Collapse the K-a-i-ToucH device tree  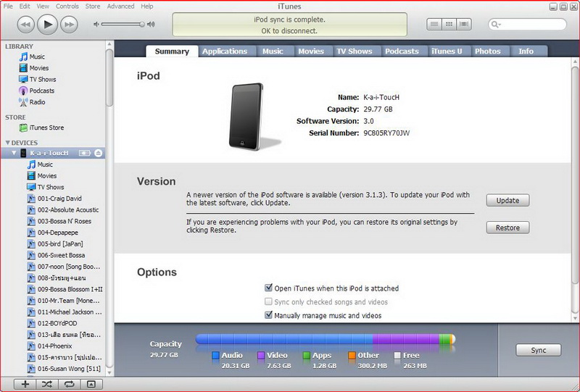(13, 154)
